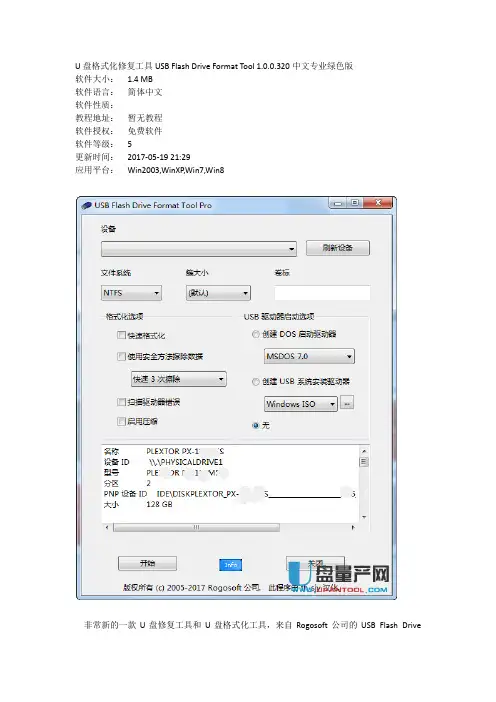Click the 2017-05-19 21:29 update time
Image resolution: width=496 pixels, height=702 pixels.
pyautogui.click(x=159, y=157)
